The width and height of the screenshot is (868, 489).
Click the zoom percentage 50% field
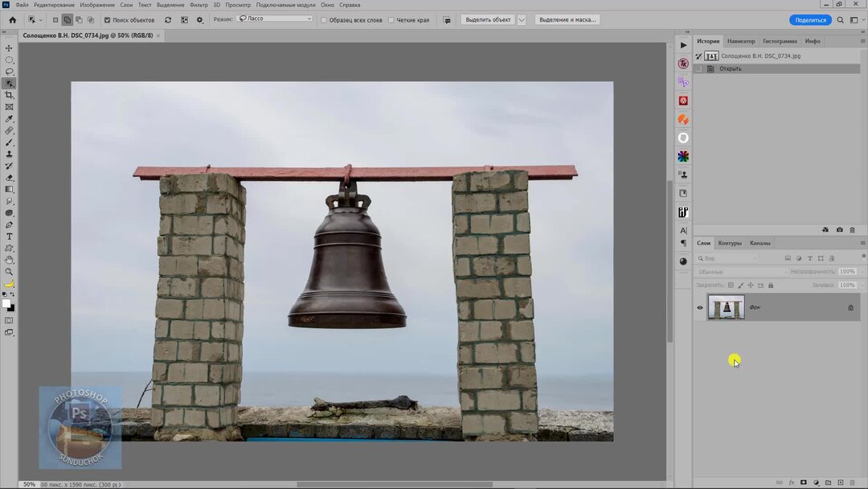point(29,484)
